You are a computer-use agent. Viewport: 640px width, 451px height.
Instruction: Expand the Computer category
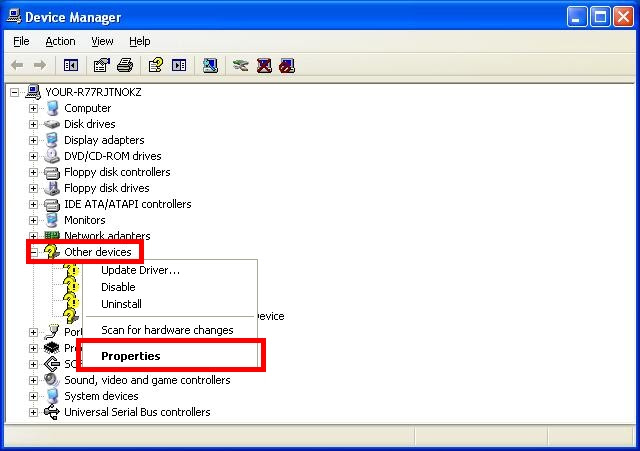[x=33, y=108]
